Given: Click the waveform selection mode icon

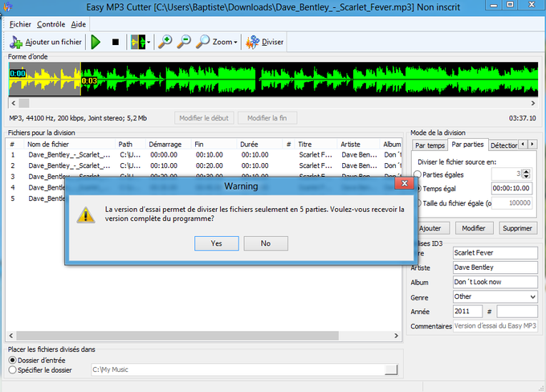Looking at the screenshot, I should (138, 42).
